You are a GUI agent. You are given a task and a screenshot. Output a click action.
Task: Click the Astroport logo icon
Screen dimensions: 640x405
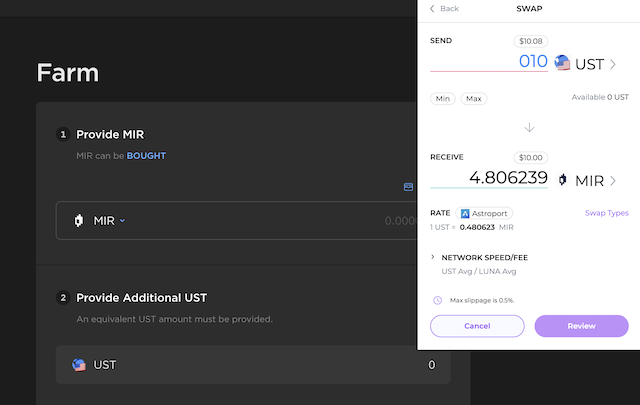[465, 213]
